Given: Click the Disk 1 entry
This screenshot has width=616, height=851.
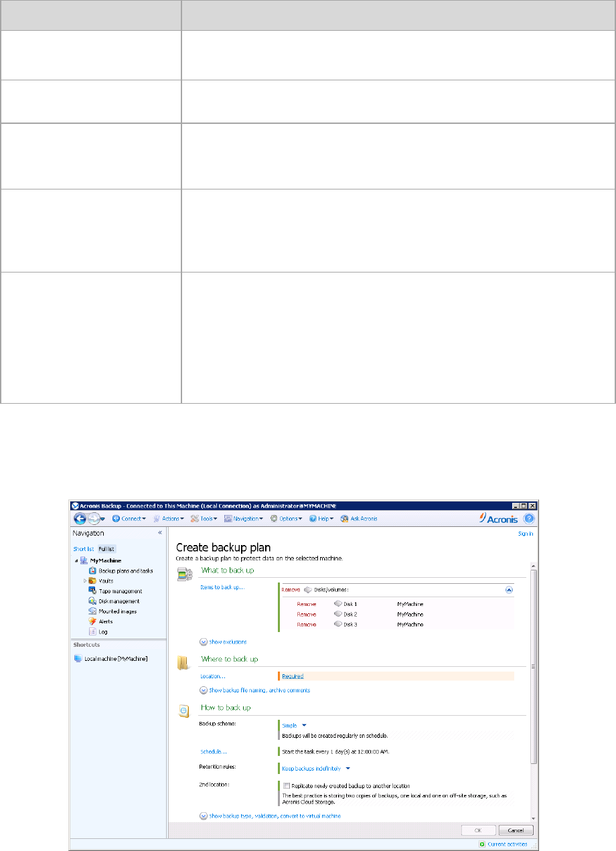Looking at the screenshot, I should 350,604.
